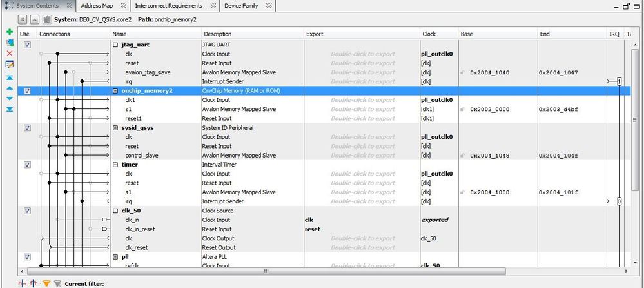Click the add subsystem icon below the plus
The image size is (644, 288).
click(10, 43)
